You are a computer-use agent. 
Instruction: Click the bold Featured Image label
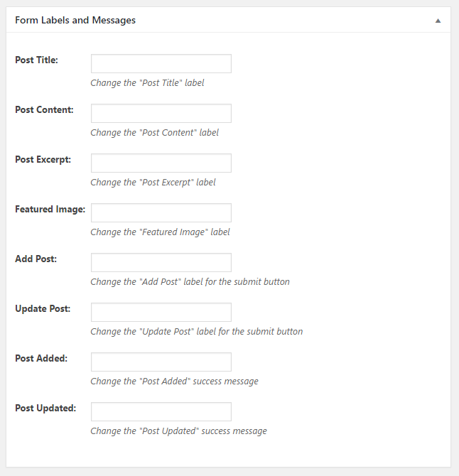coord(50,209)
